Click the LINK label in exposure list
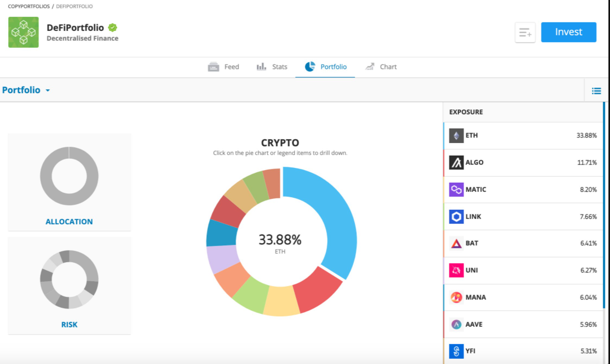This screenshot has height=364, width=610. coord(473,217)
